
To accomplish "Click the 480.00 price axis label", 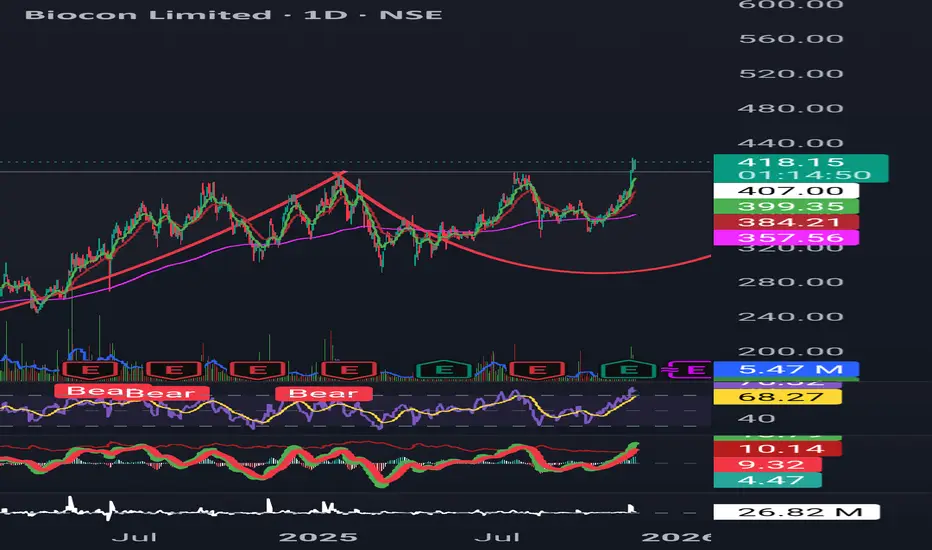I will [x=791, y=108].
